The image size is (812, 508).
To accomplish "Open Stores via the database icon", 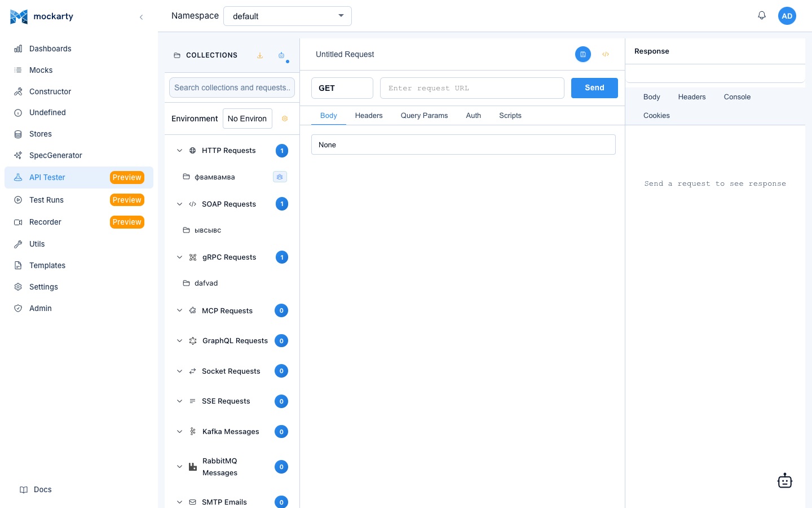I will (18, 134).
